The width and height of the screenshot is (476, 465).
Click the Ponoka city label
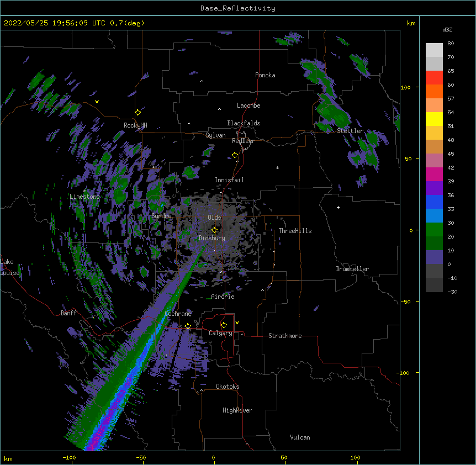pyautogui.click(x=265, y=75)
